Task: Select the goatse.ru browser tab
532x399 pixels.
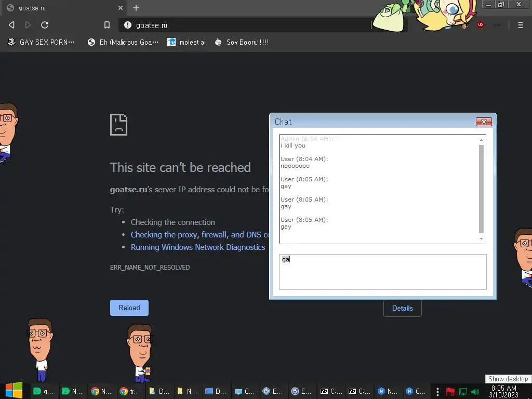Action: point(64,8)
